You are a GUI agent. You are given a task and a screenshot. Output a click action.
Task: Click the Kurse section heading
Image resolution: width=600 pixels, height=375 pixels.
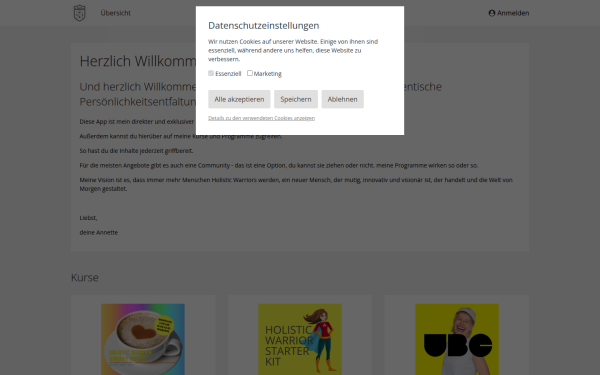[x=85, y=277]
